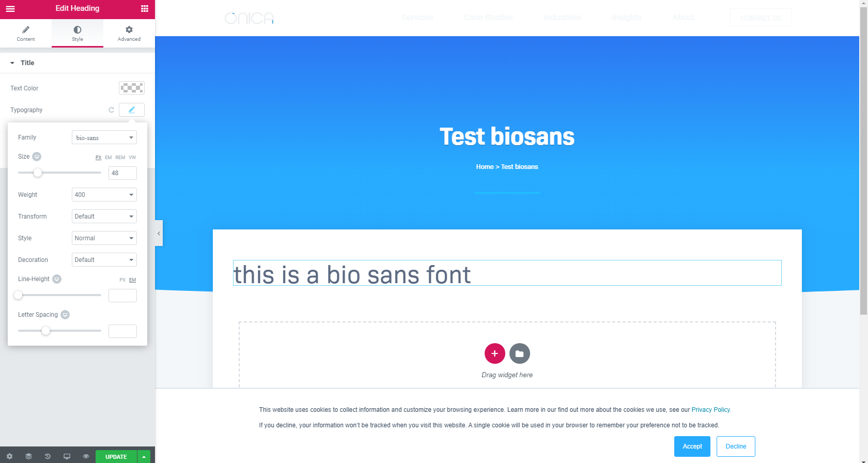Switch line-height unit to PX
The image size is (868, 463).
pyautogui.click(x=122, y=280)
